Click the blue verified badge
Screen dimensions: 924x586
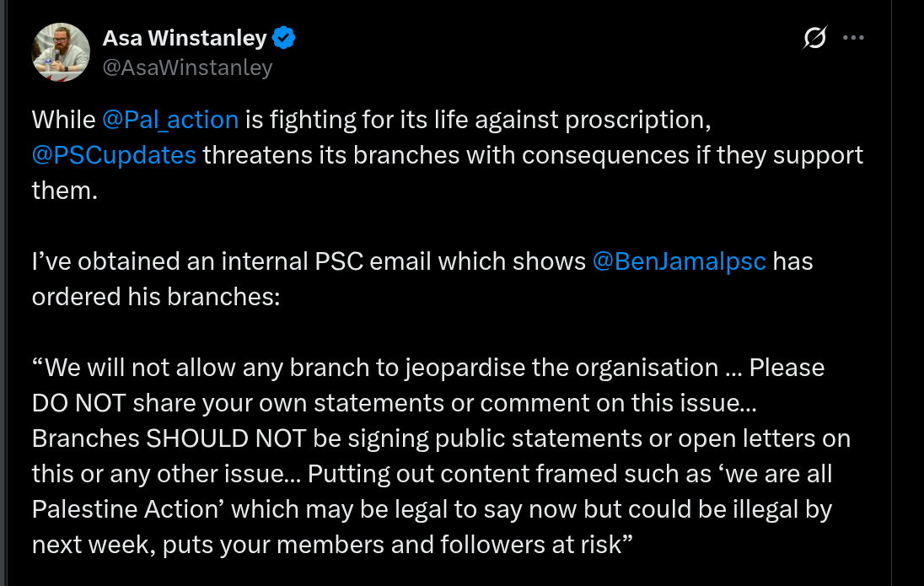(283, 38)
